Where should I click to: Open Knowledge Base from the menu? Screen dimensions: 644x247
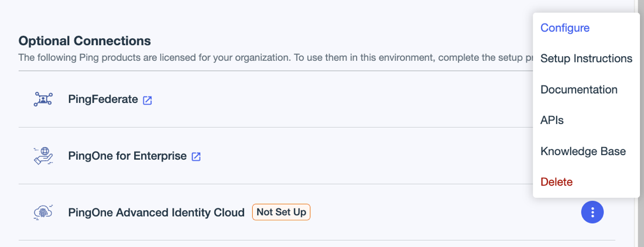[x=583, y=151]
